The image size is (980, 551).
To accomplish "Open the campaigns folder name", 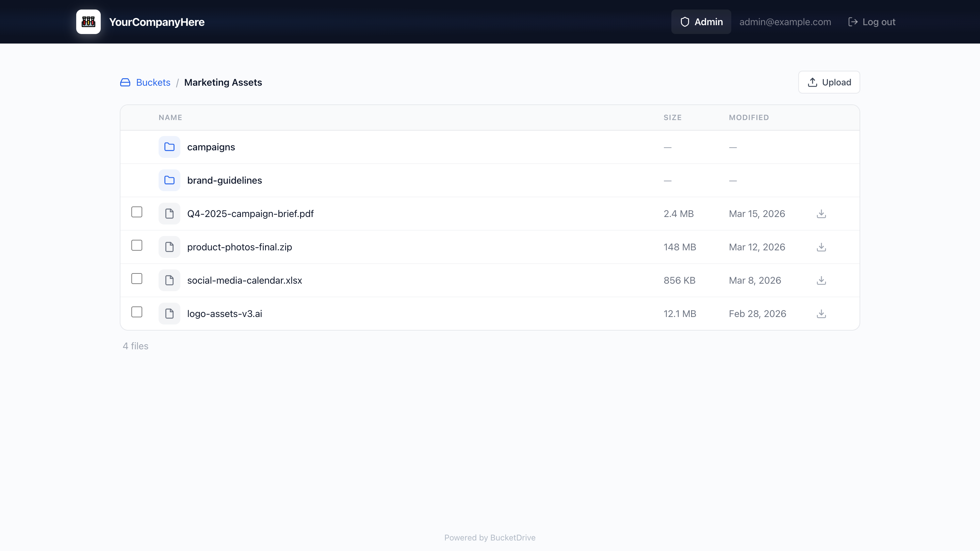I will click(211, 147).
